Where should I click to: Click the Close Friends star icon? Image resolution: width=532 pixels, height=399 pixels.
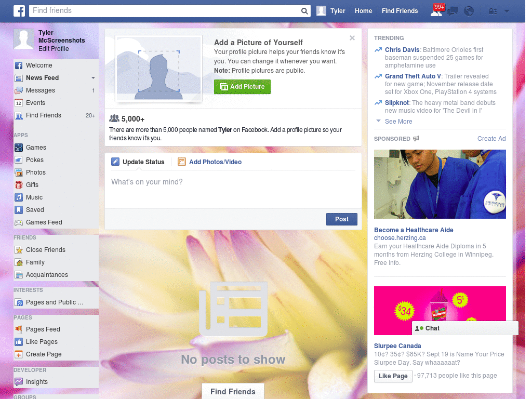(19, 250)
